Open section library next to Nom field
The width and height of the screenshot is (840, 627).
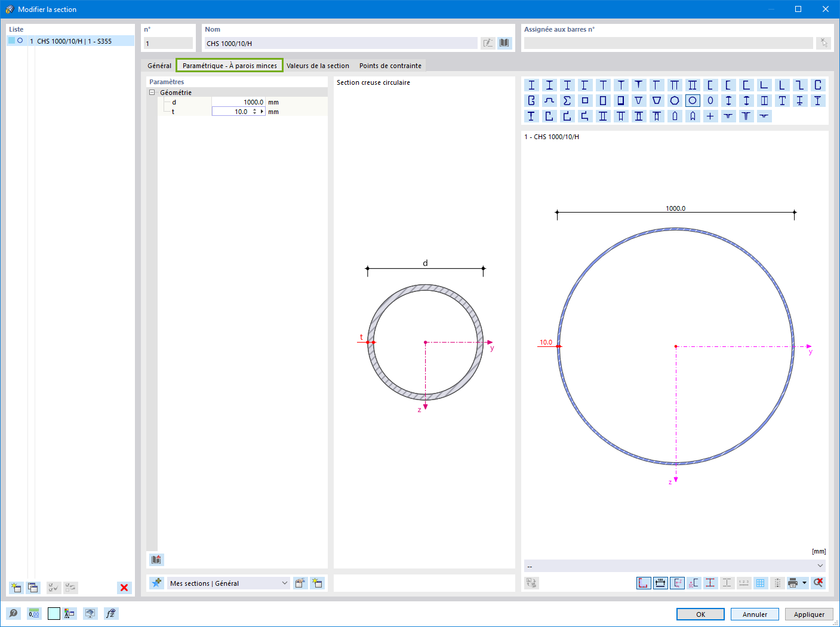(x=504, y=43)
